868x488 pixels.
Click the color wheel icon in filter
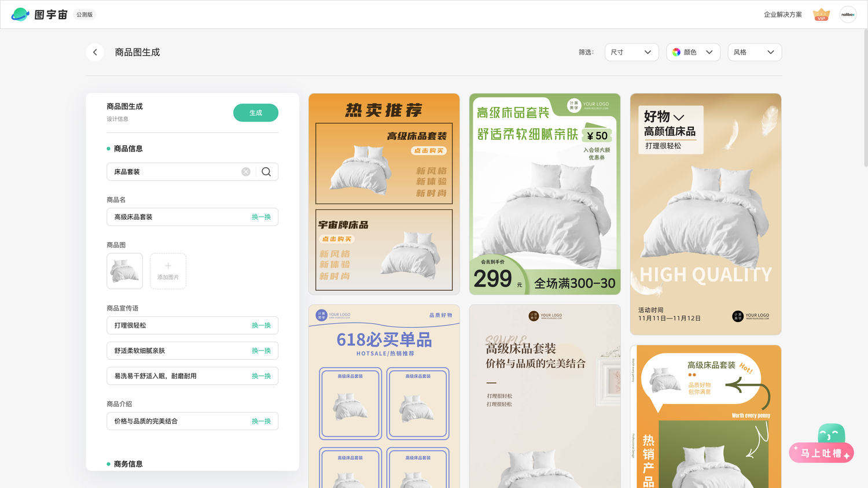676,52
